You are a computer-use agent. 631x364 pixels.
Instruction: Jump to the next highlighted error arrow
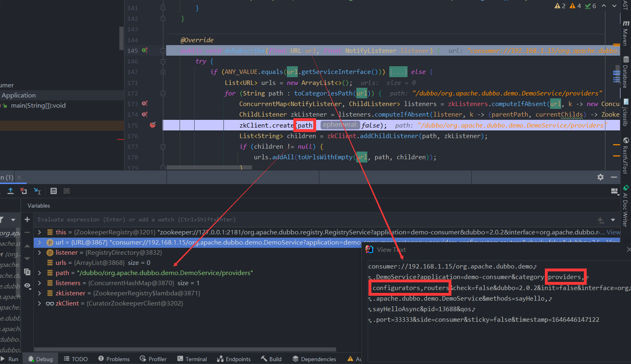614,6
